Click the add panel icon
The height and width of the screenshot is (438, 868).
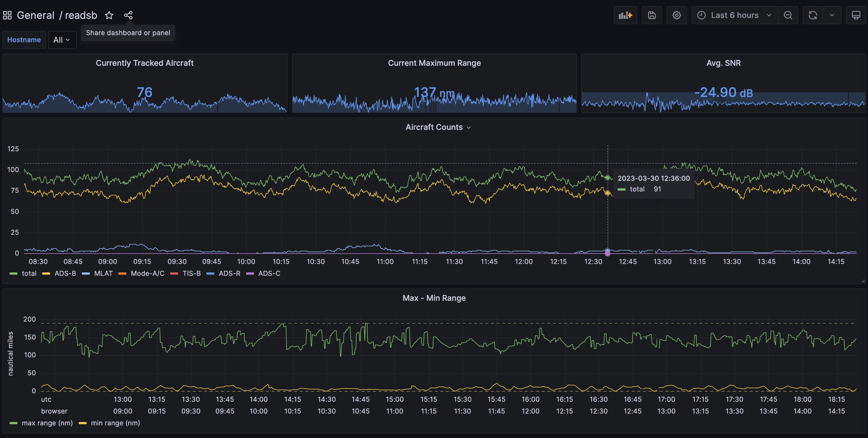625,15
